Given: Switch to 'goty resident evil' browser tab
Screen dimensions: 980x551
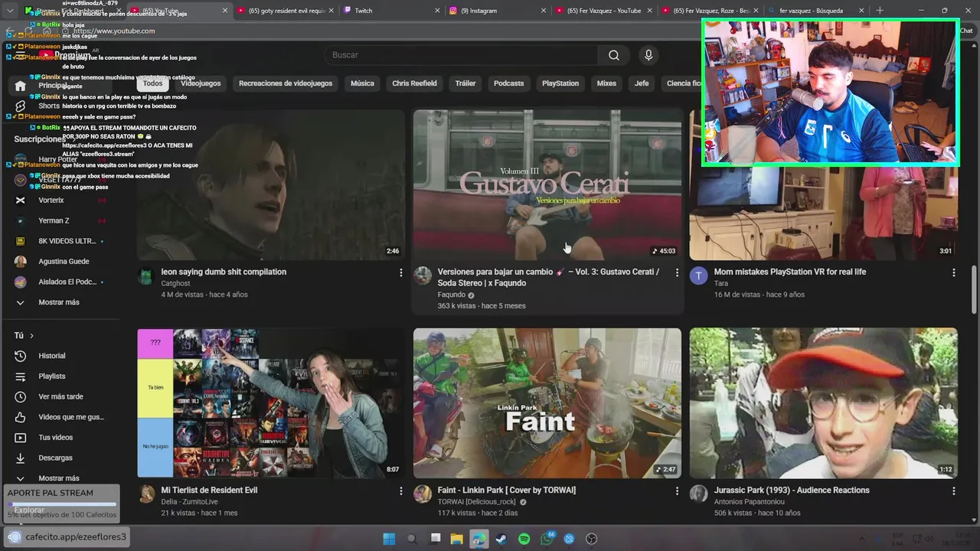Looking at the screenshot, I should click(x=285, y=11).
